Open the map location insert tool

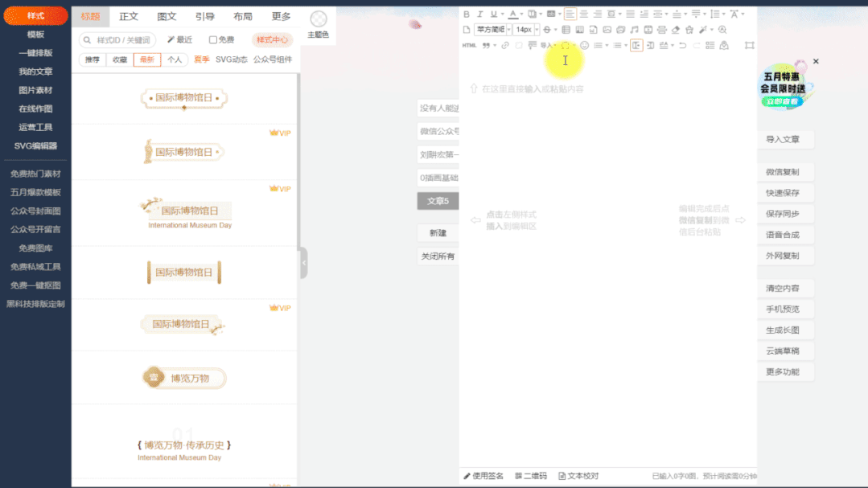[x=724, y=45]
